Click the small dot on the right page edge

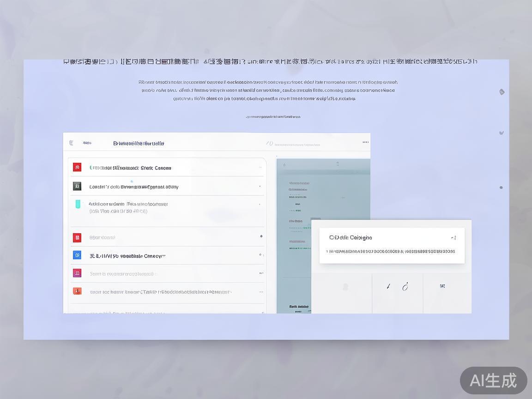501,187
